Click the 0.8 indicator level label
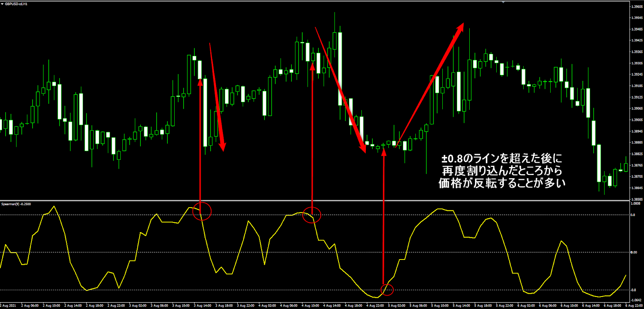 tap(633, 215)
